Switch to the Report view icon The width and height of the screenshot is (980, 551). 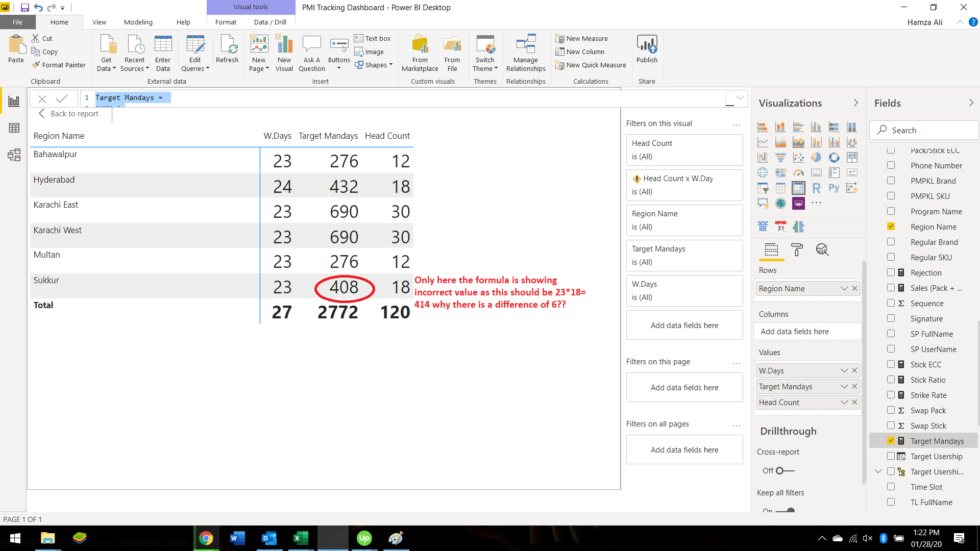click(14, 101)
